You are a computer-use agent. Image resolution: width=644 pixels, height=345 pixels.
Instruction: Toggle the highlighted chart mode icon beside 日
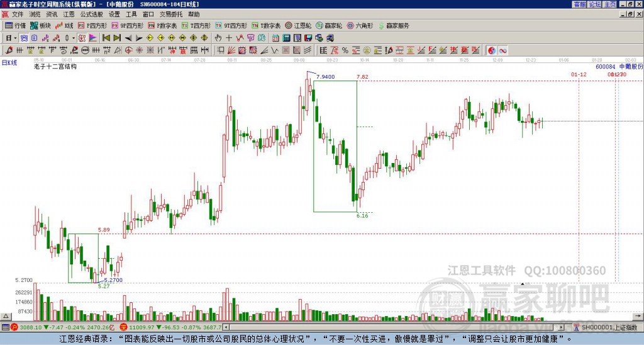[25, 38]
